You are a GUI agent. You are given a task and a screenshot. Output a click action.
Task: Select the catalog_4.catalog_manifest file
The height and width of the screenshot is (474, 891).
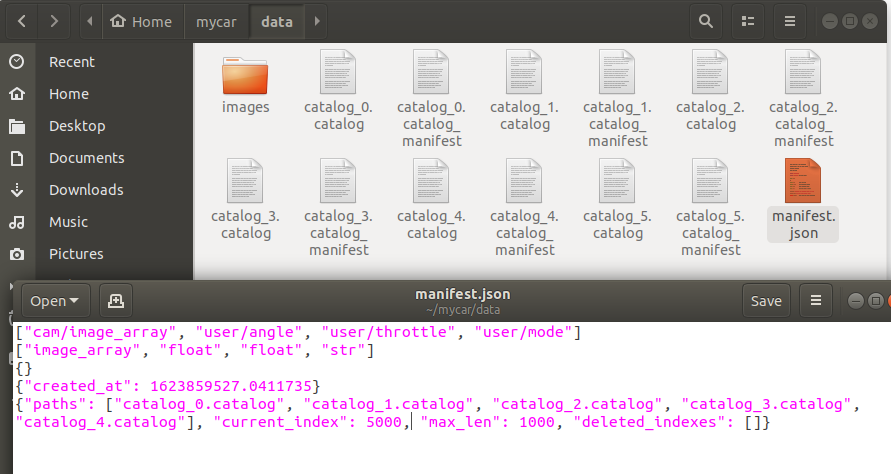(524, 209)
